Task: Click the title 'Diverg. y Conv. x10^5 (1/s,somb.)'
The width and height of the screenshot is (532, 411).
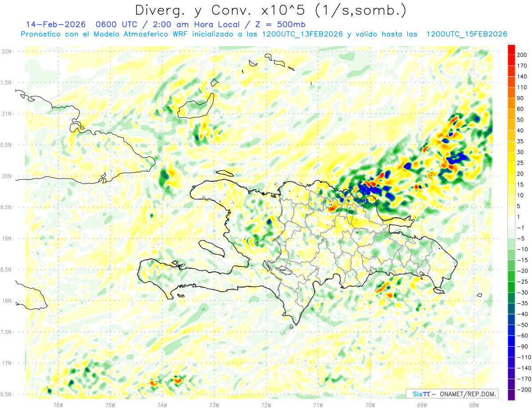Action: click(x=270, y=10)
